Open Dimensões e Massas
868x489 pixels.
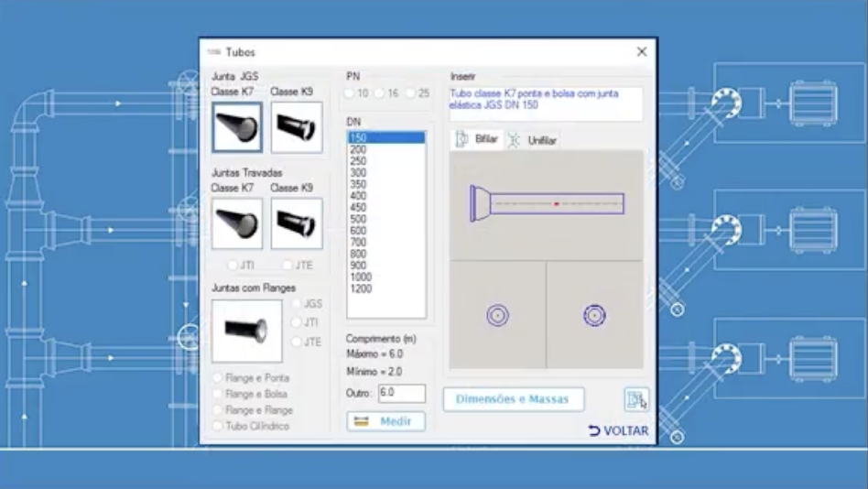[x=513, y=399]
